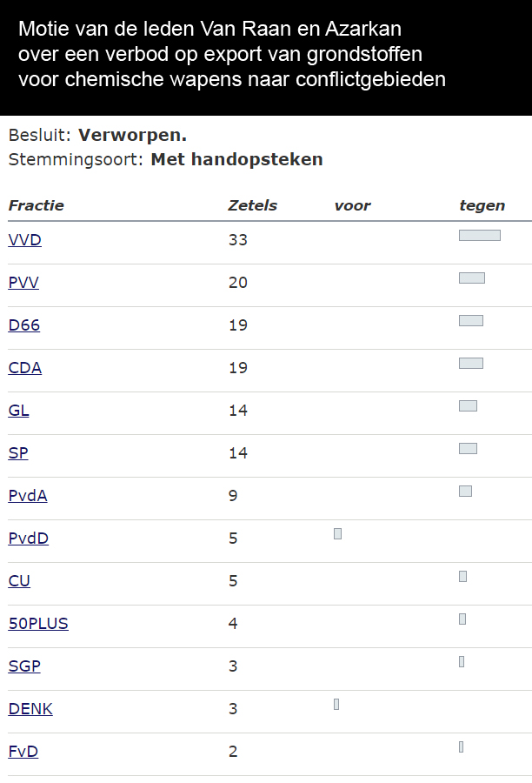Open the D66 party link

pyautogui.click(x=24, y=325)
